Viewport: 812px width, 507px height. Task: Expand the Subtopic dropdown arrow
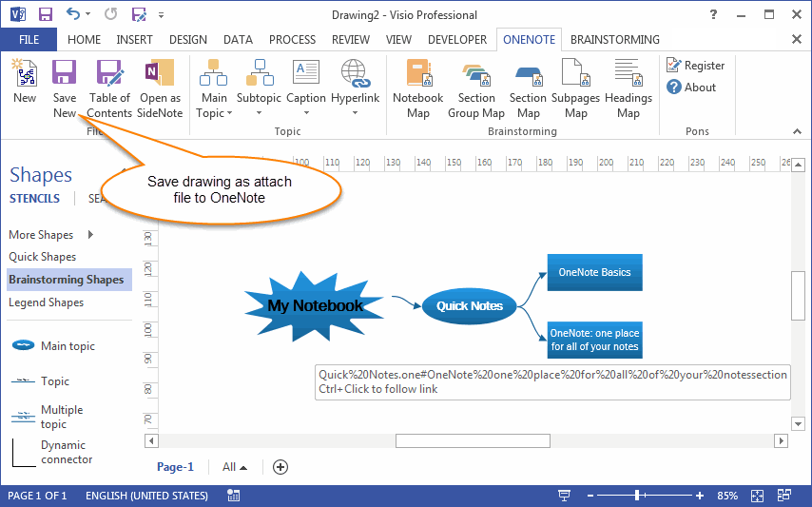tap(259, 113)
